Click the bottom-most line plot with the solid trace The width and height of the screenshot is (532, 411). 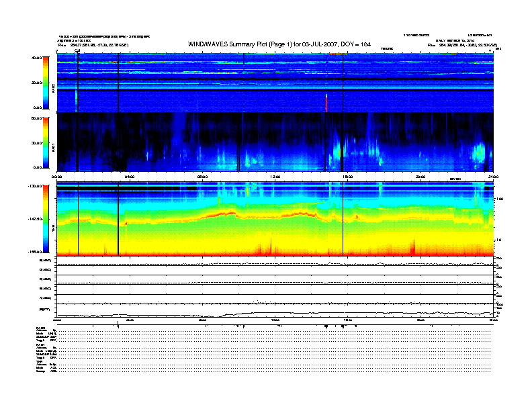pyautogui.click(x=275, y=311)
